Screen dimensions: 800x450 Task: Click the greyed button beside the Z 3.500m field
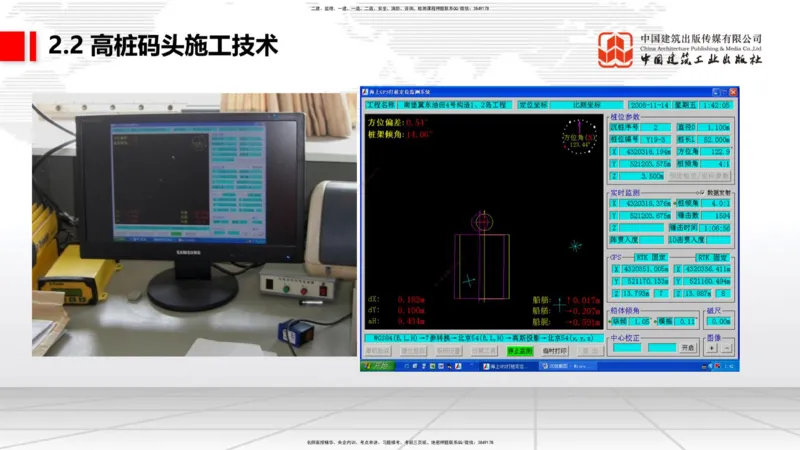point(699,176)
